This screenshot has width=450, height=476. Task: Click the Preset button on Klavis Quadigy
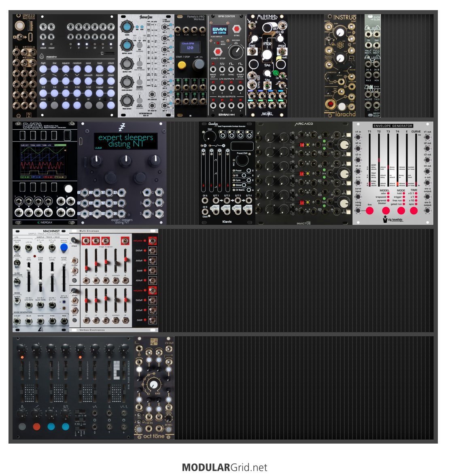click(x=248, y=171)
